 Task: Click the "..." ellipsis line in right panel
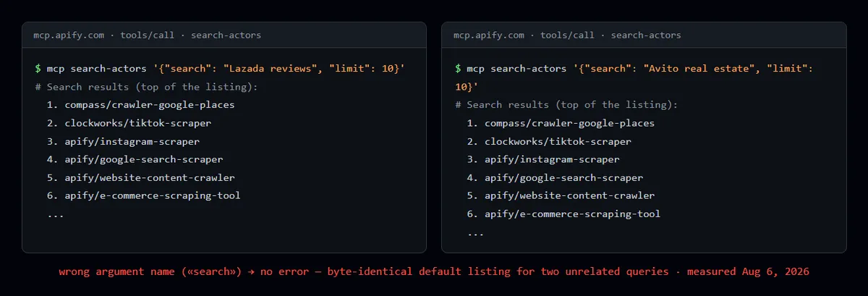click(475, 233)
